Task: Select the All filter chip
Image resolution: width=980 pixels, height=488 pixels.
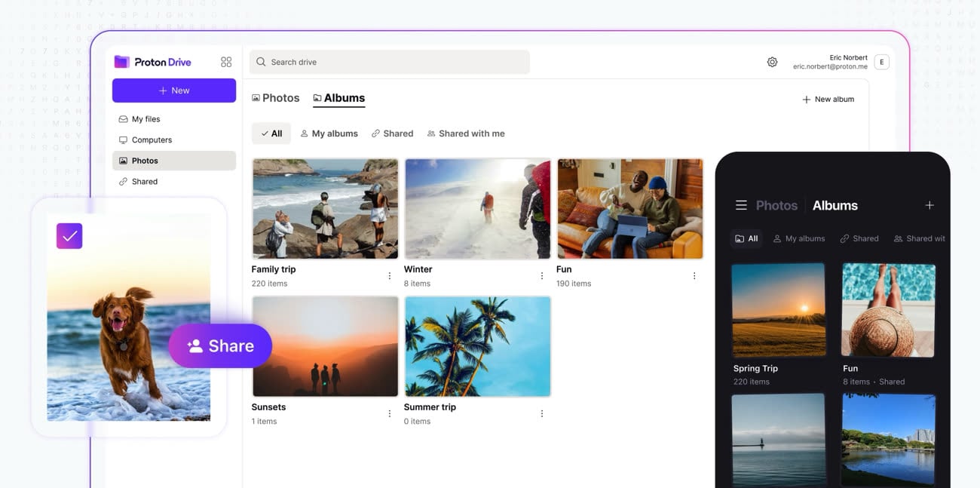Action: pyautogui.click(x=271, y=134)
